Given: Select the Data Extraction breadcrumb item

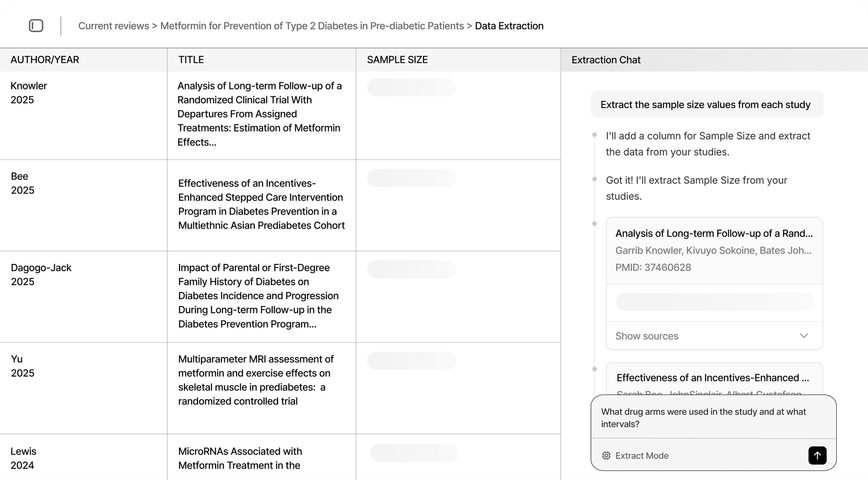Looking at the screenshot, I should tap(509, 26).
